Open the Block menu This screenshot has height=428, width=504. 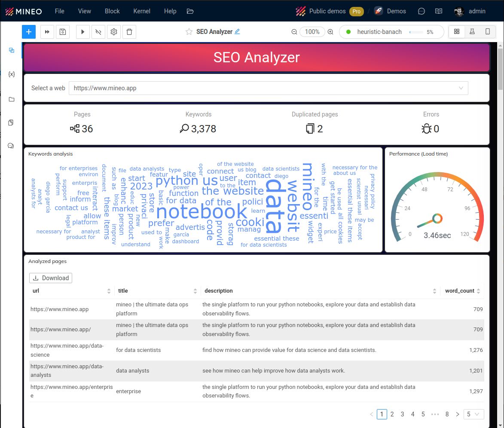(x=112, y=11)
